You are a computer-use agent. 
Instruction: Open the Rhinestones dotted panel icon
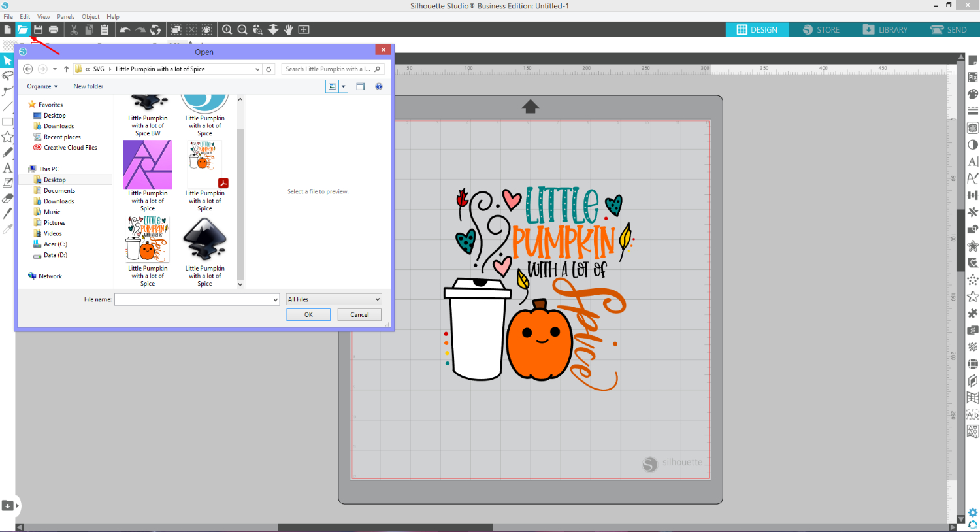coord(973,280)
